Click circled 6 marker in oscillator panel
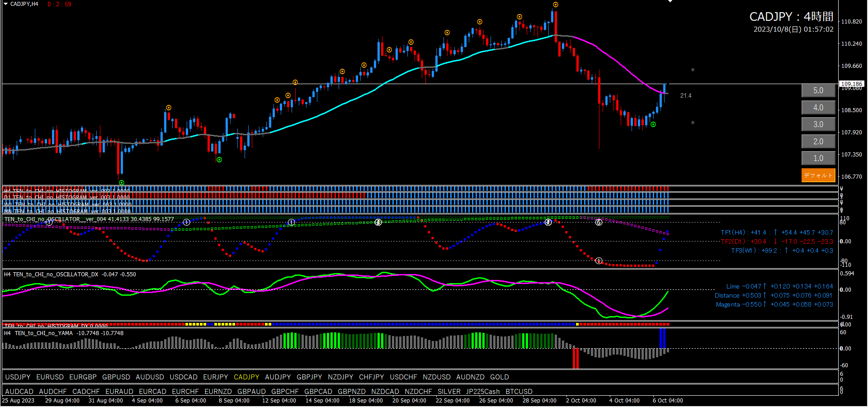Viewport: 868px width, 407px height. tap(599, 222)
